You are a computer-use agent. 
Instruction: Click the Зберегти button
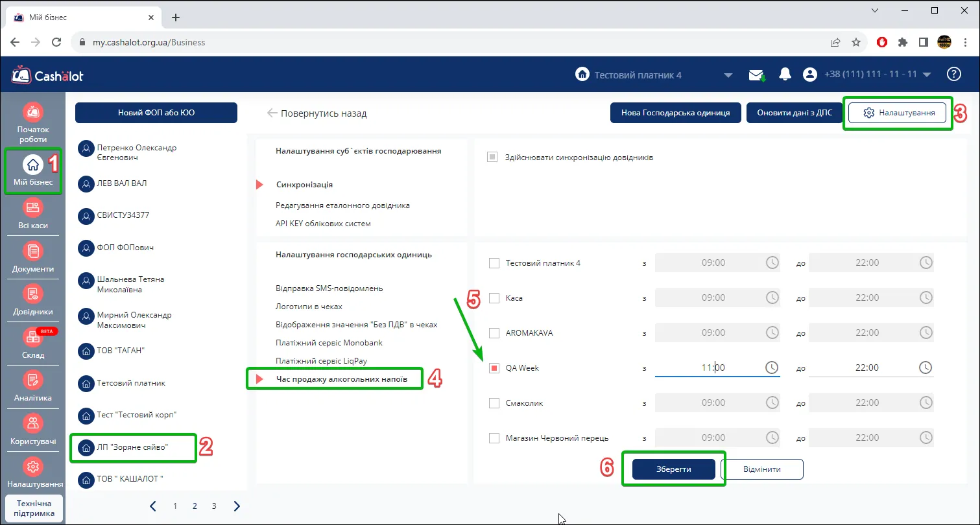(x=673, y=469)
